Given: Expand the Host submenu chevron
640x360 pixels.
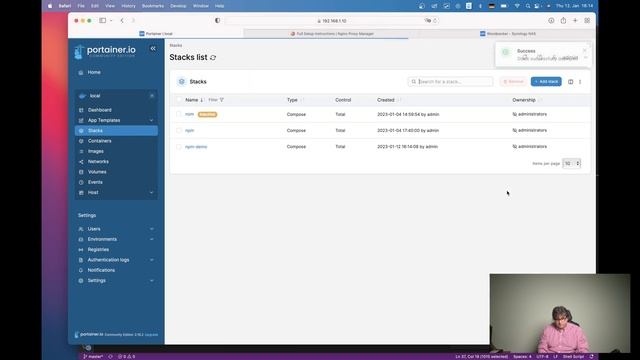Looking at the screenshot, I should pos(151,193).
